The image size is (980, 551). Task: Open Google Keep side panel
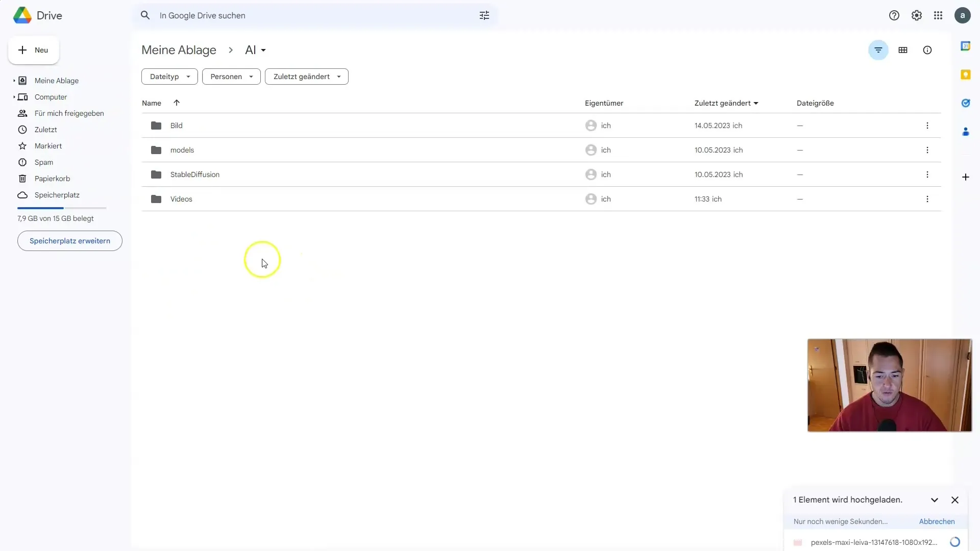pos(966,74)
